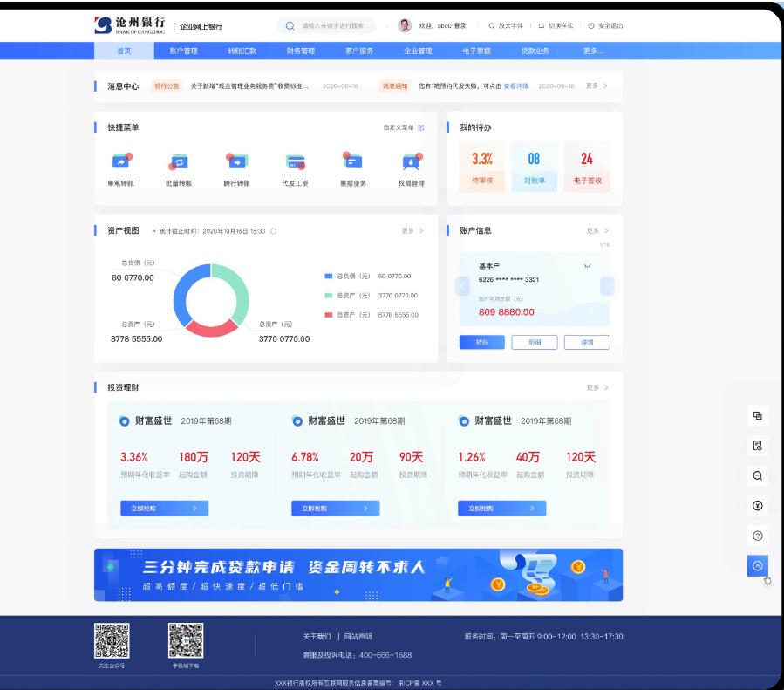Open the 单笔转账 shortcut icon
This screenshot has height=690, width=784.
[121, 161]
